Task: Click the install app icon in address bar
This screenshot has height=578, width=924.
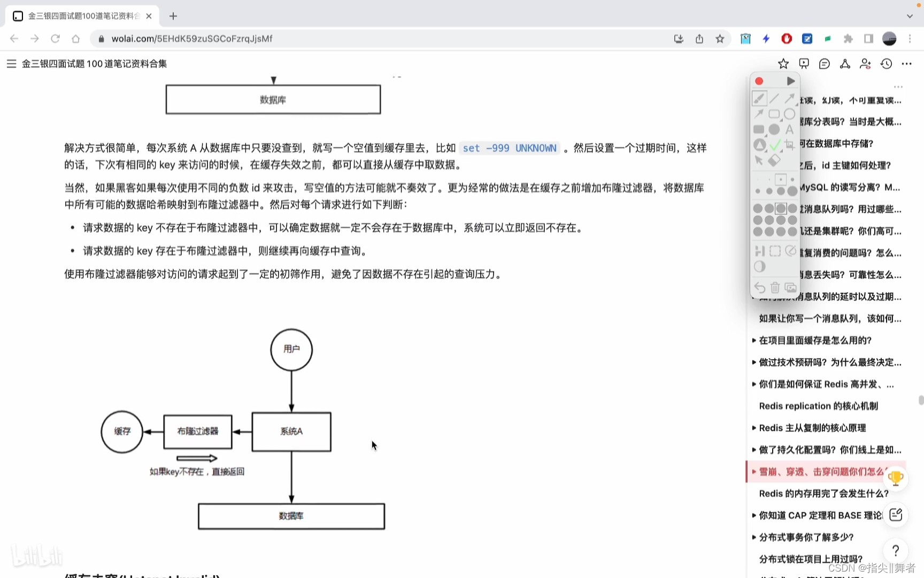Action: pyautogui.click(x=679, y=39)
